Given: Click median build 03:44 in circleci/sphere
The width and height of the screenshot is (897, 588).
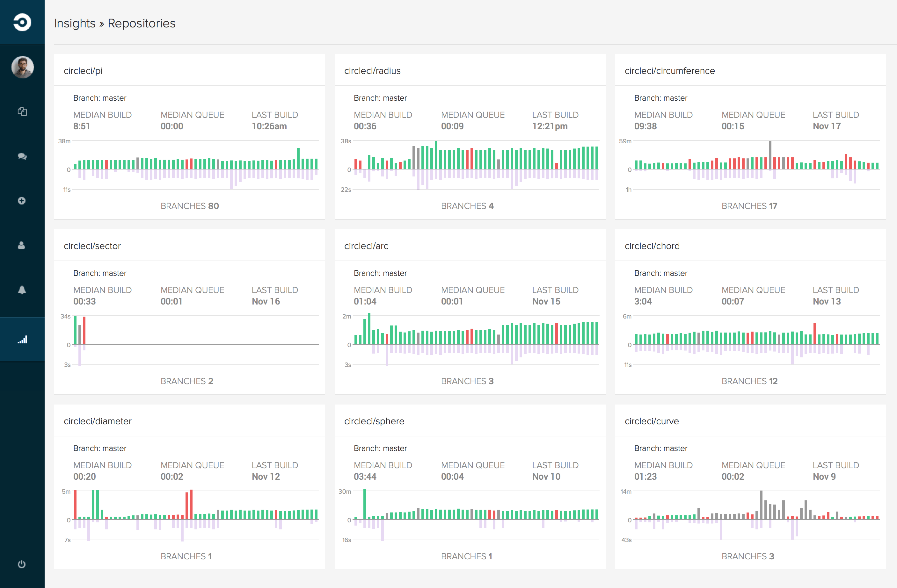Looking at the screenshot, I should point(365,477).
